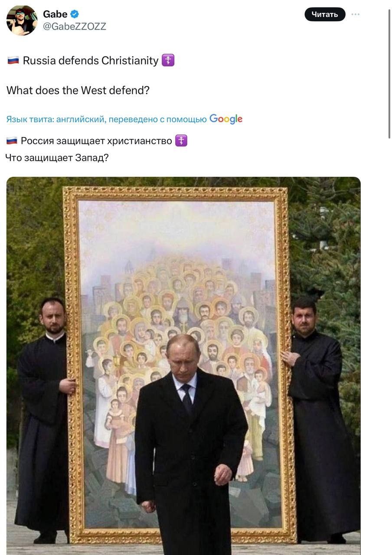Open Gabe's profile avatar picture
Image resolution: width=392 pixels, height=555 pixels.
click(22, 20)
